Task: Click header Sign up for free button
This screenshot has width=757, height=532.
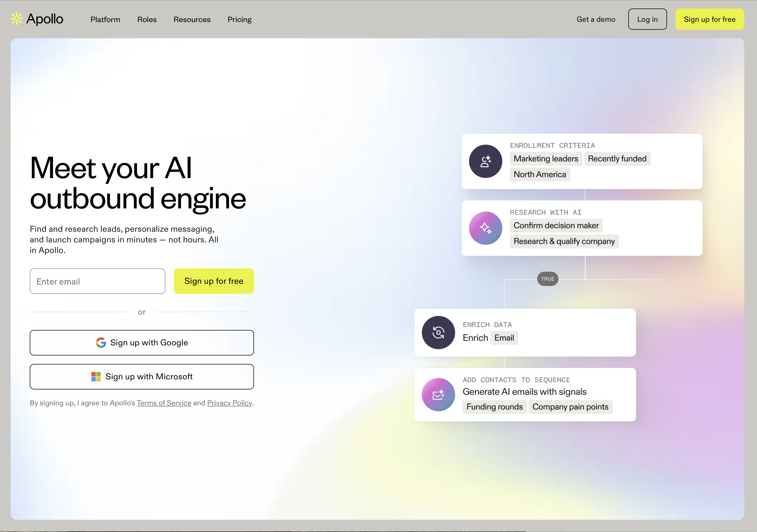Action: 709,19
